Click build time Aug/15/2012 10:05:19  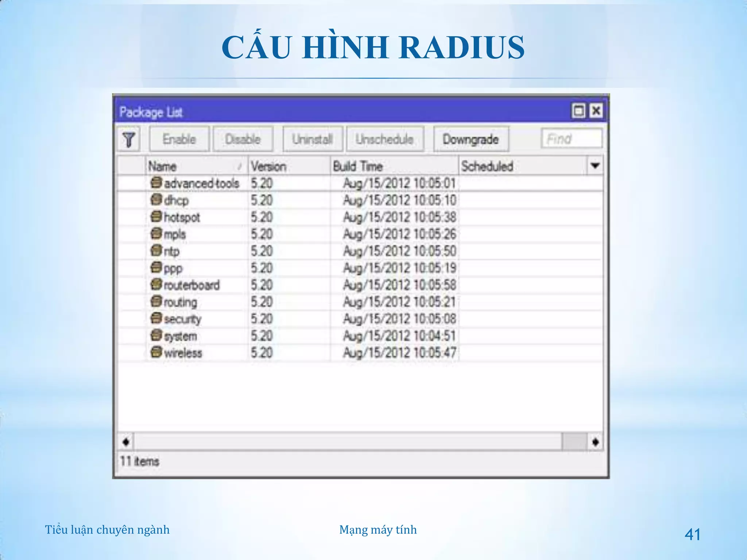(x=399, y=268)
